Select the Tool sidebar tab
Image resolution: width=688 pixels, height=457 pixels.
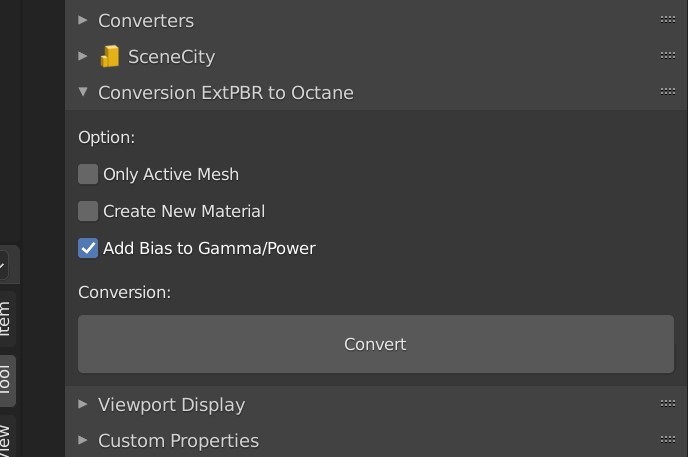point(5,379)
